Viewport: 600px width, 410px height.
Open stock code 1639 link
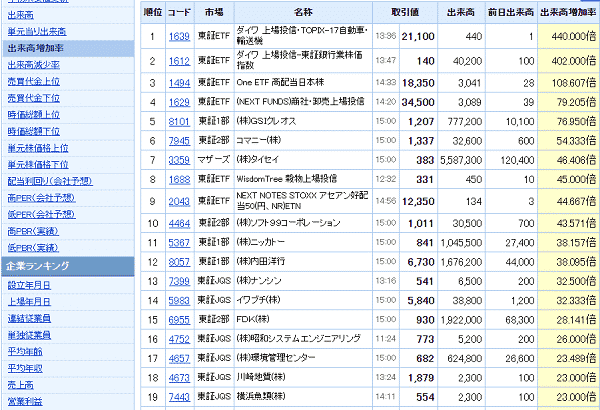pos(179,36)
